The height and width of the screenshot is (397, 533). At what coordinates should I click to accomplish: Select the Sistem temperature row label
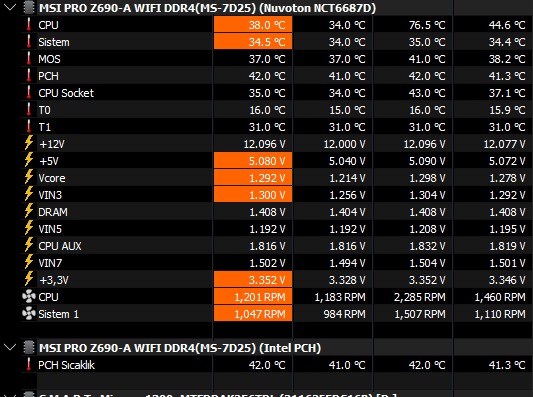pyautogui.click(x=54, y=42)
